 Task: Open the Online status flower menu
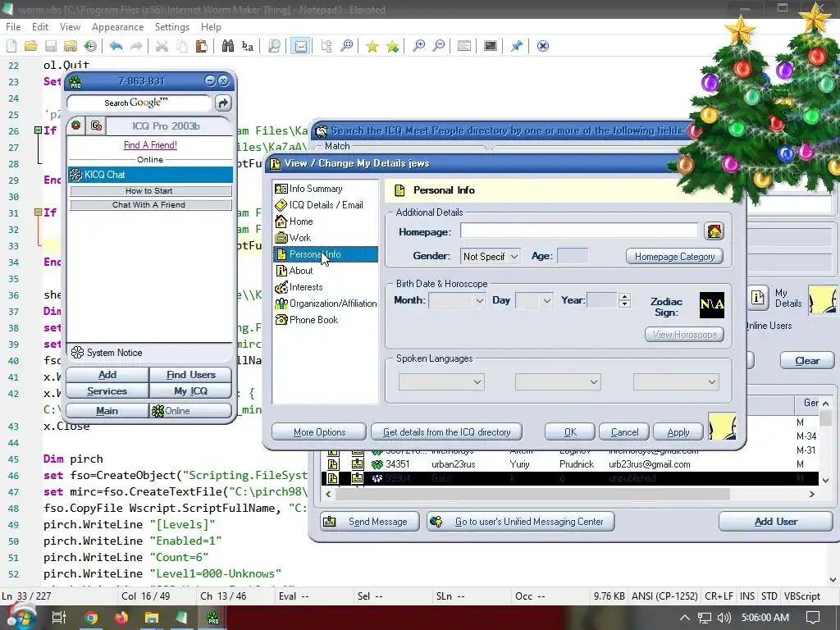click(190, 411)
